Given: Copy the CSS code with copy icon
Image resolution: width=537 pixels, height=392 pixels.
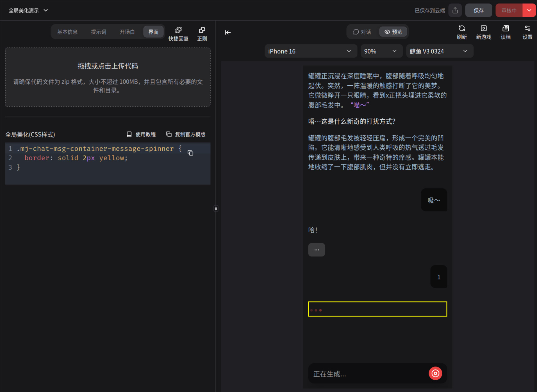Looking at the screenshot, I should point(190,153).
